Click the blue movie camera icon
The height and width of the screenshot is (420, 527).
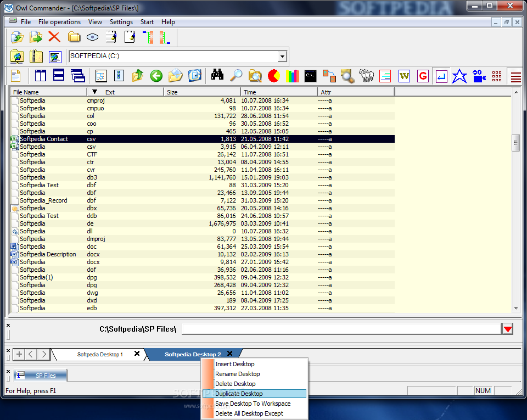(x=479, y=76)
